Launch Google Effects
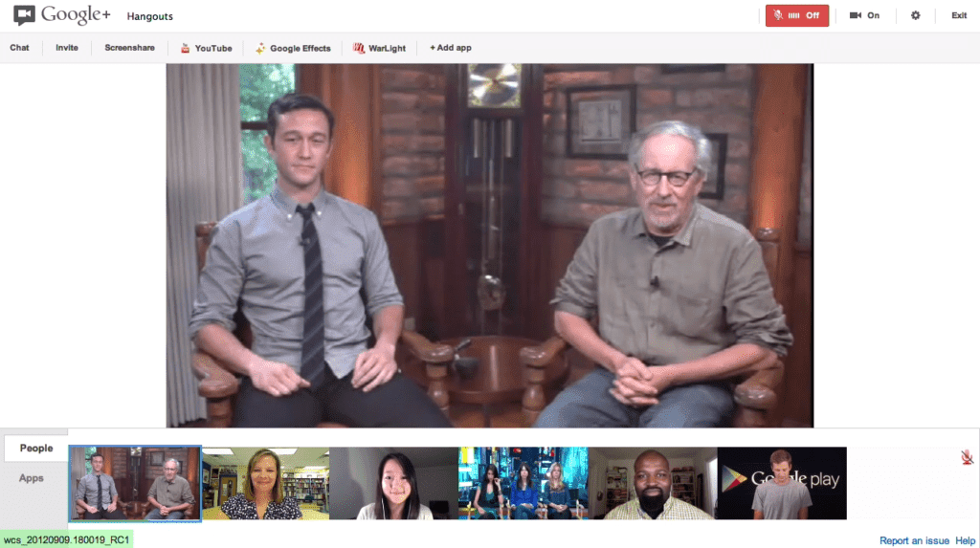Image resolution: width=980 pixels, height=548 pixels. [x=293, y=48]
